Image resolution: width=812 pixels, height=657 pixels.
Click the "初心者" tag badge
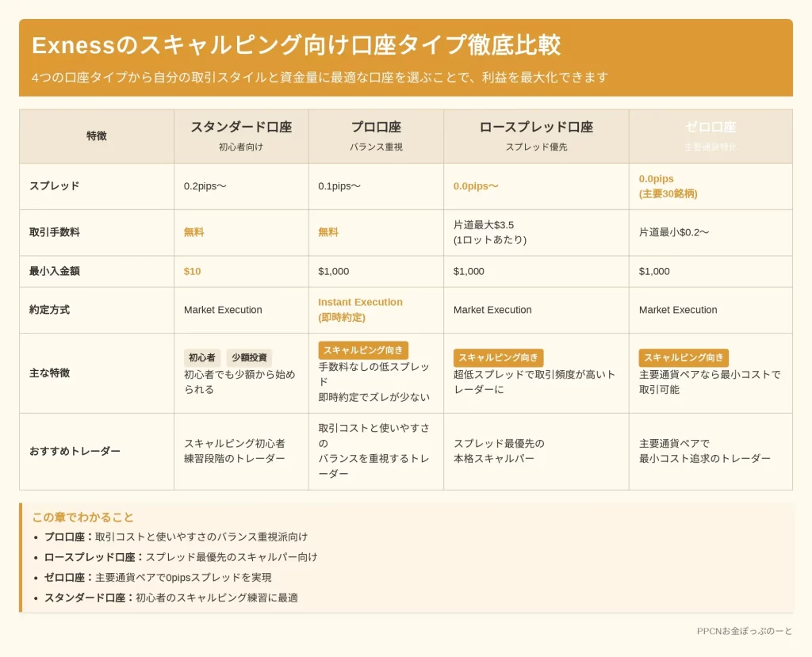(x=202, y=357)
